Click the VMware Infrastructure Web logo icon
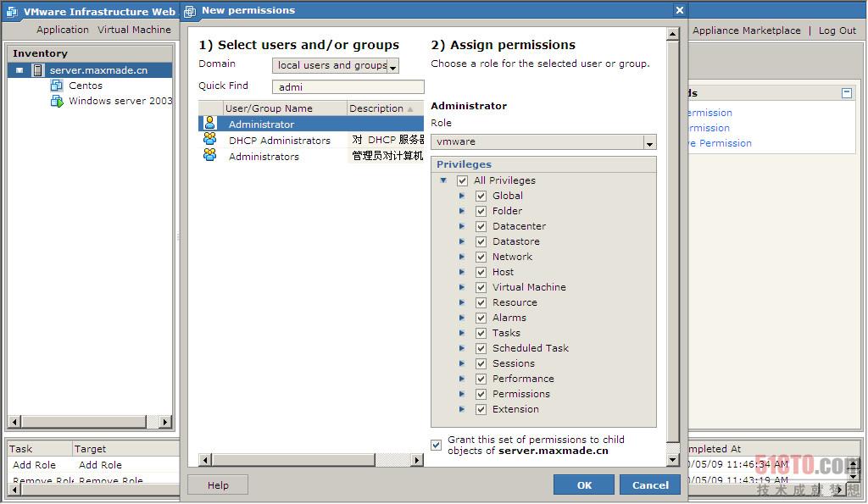Screen dimensions: 868x504 tap(12, 12)
